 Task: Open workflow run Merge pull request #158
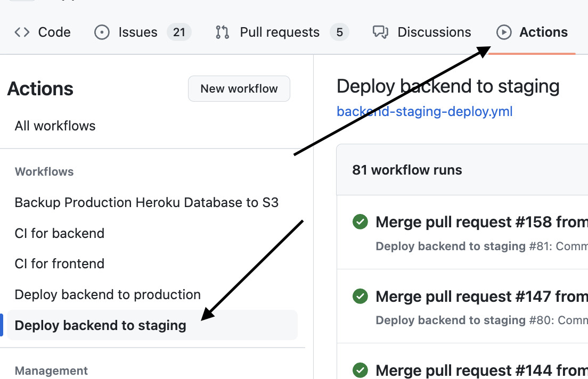click(x=479, y=222)
